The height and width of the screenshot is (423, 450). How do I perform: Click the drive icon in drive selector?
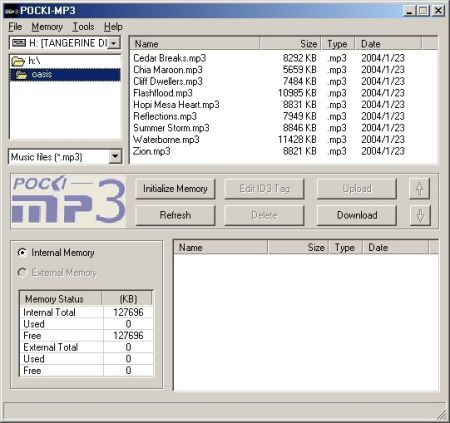coord(19,43)
